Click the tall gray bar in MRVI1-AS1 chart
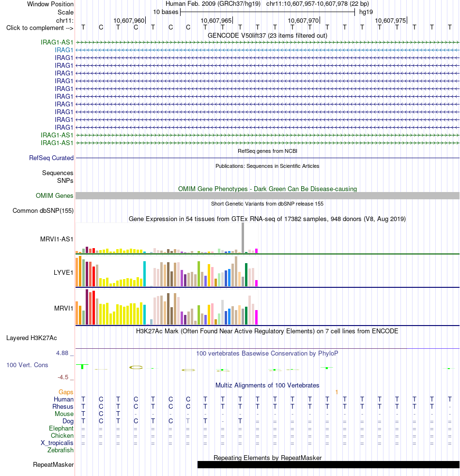The height and width of the screenshot is (476, 460). pos(243,238)
